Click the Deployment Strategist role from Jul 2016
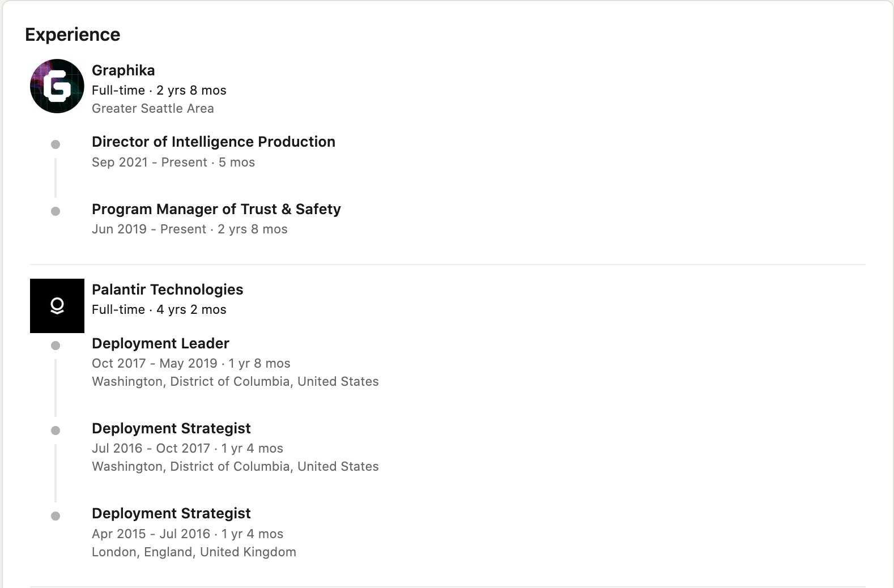The image size is (894, 588). [x=171, y=428]
